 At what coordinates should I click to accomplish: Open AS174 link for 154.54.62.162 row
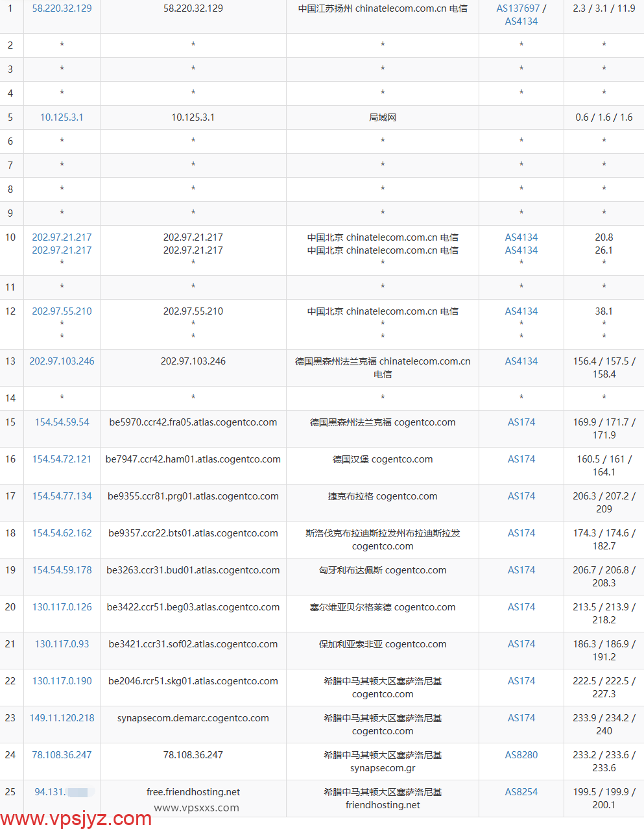[x=521, y=533]
